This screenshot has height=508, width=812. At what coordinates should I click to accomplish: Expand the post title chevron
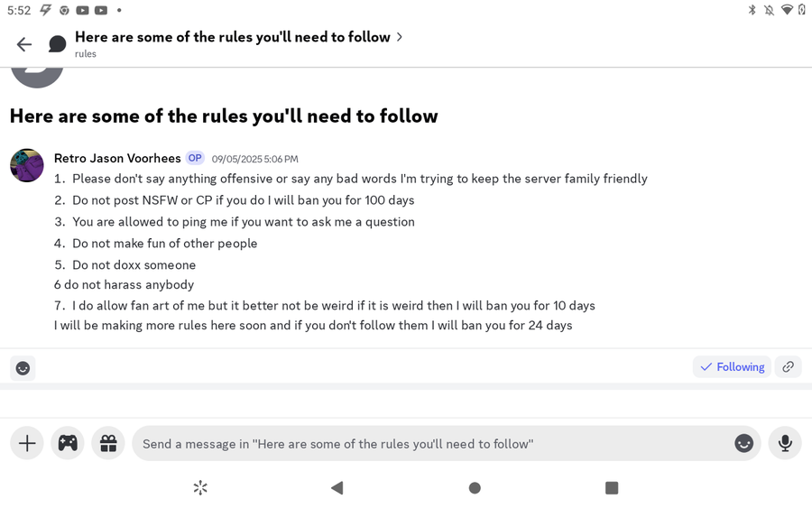(400, 37)
